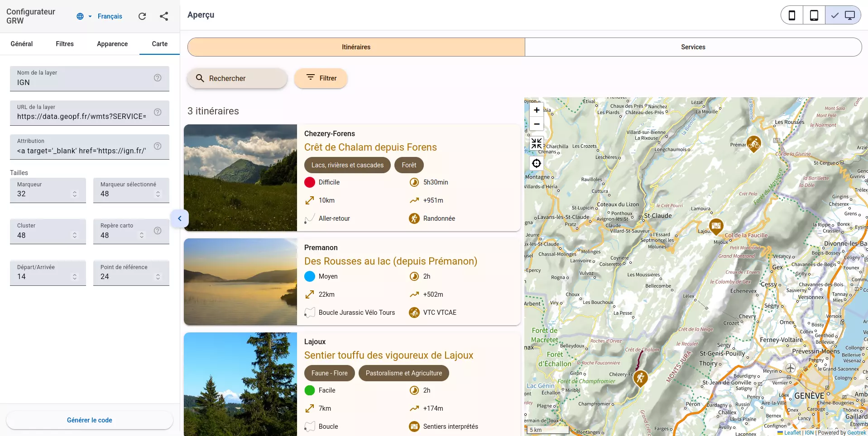Switch to the Services tab
Screen dimensions: 868x436
(692, 47)
